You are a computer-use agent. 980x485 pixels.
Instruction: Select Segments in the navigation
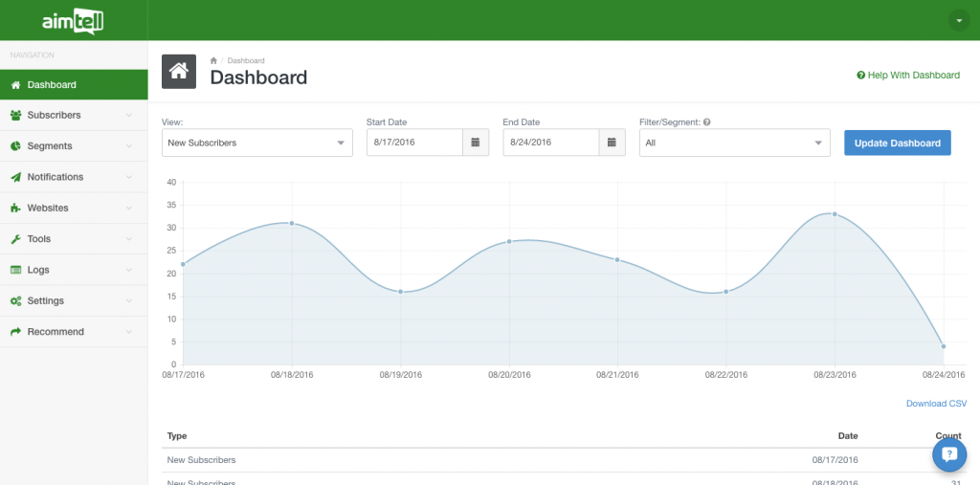[74, 146]
